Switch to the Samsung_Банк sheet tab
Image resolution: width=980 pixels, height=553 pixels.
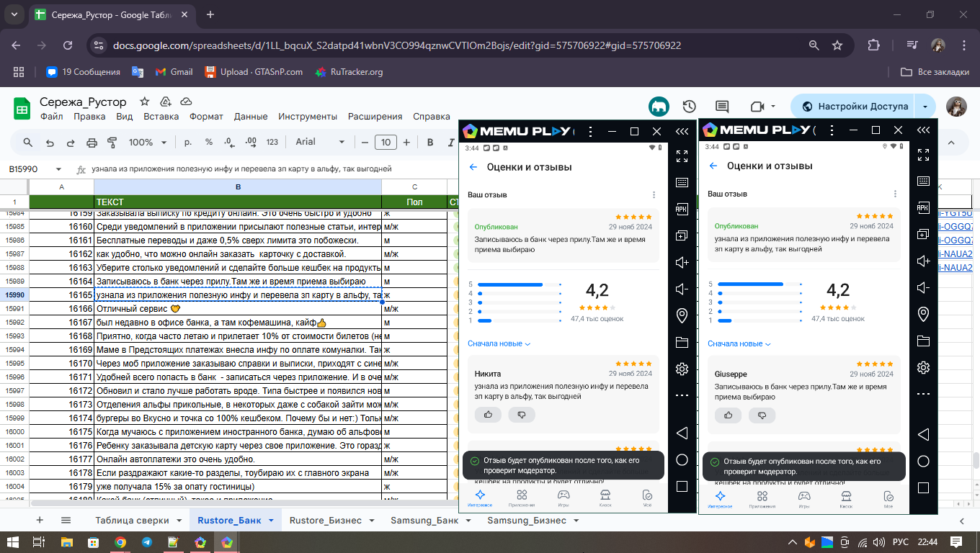424,520
